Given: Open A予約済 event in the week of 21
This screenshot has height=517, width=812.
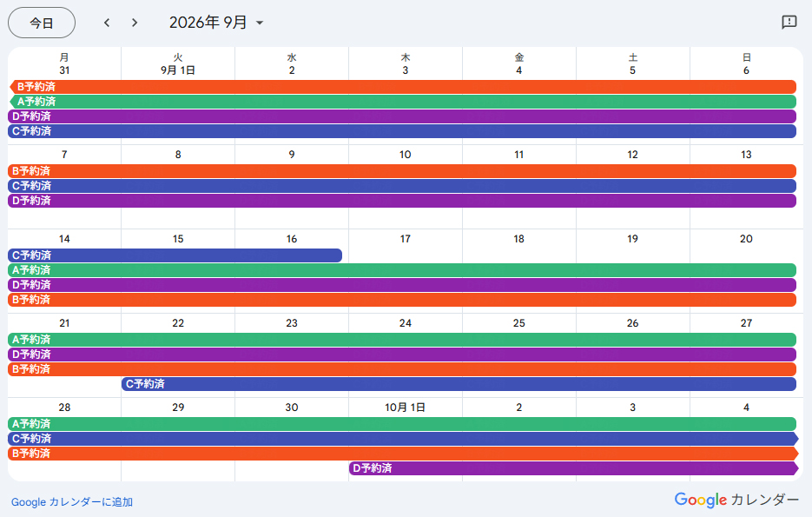Looking at the screenshot, I should [x=402, y=340].
